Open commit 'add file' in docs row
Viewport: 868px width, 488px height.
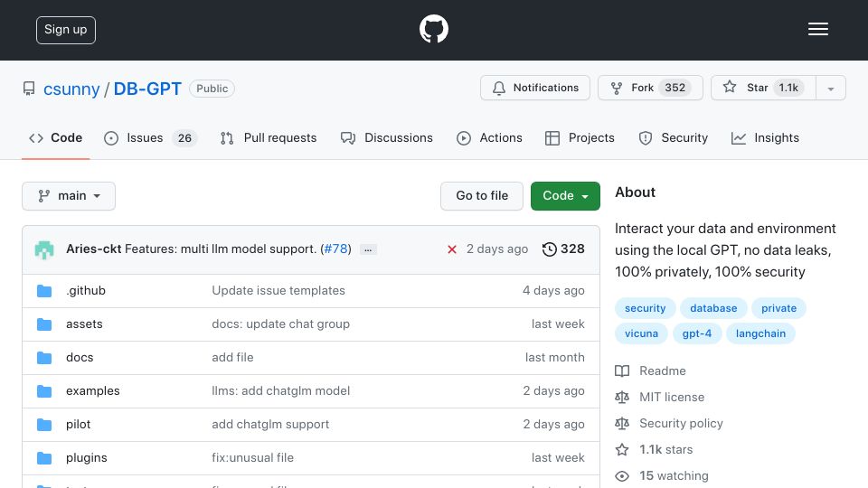pyautogui.click(x=232, y=358)
